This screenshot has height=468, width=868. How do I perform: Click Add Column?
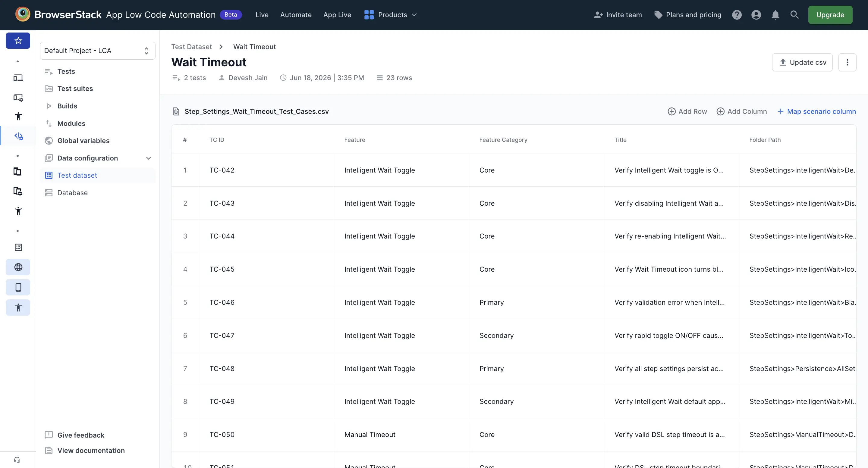741,111
